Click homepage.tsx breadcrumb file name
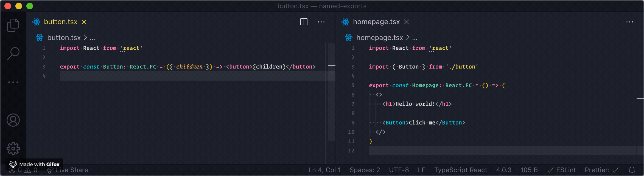The image size is (644, 176). click(x=380, y=38)
